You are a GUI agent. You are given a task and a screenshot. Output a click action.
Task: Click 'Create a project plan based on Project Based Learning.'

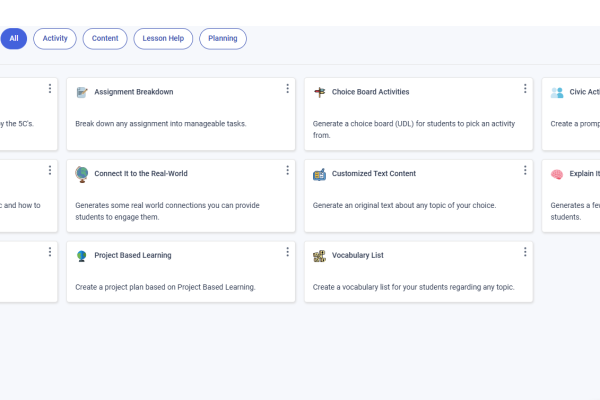165,287
